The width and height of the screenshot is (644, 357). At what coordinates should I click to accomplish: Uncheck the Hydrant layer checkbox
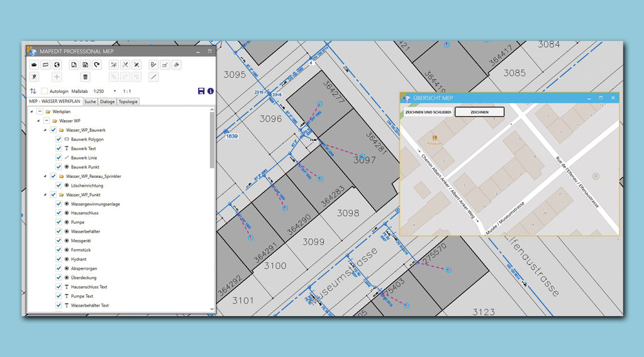tap(58, 259)
